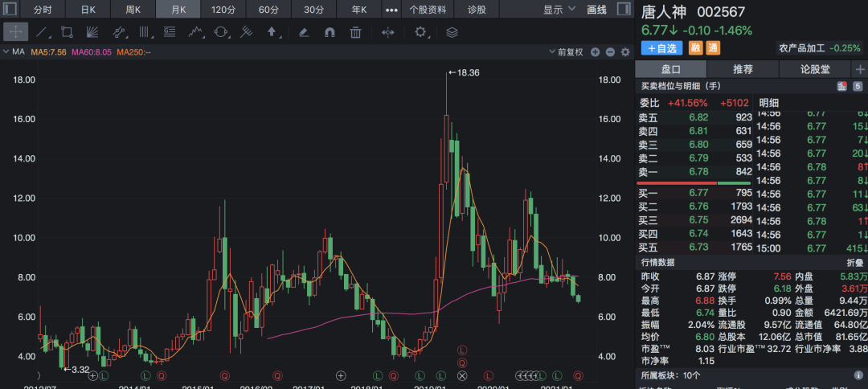Switch to 分时 intraday tab
This screenshot has height=389, width=868.
43,10
